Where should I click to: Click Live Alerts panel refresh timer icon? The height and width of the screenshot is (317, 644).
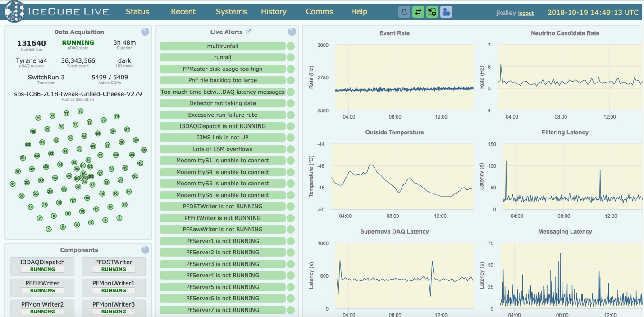(x=292, y=32)
